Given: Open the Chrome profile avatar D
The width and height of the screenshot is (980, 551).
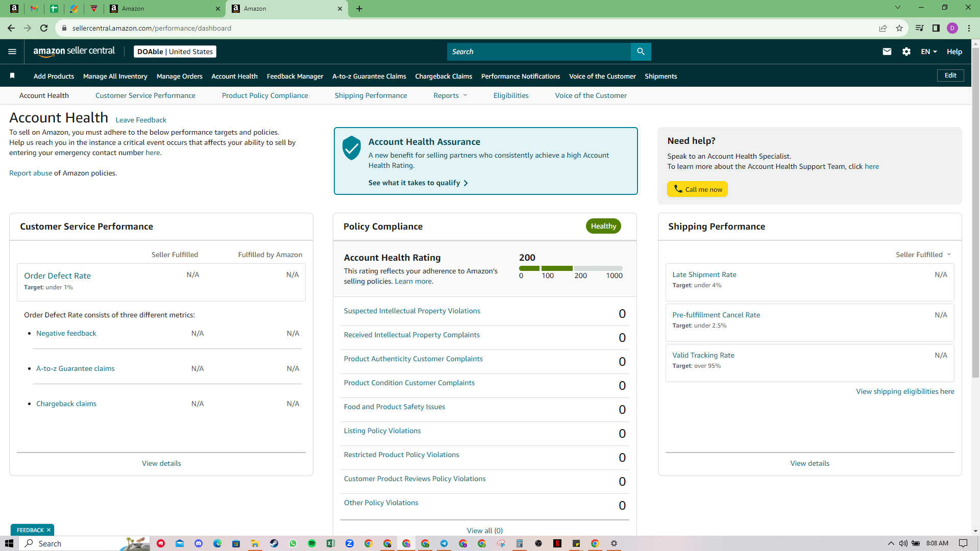Looking at the screenshot, I should [952, 28].
